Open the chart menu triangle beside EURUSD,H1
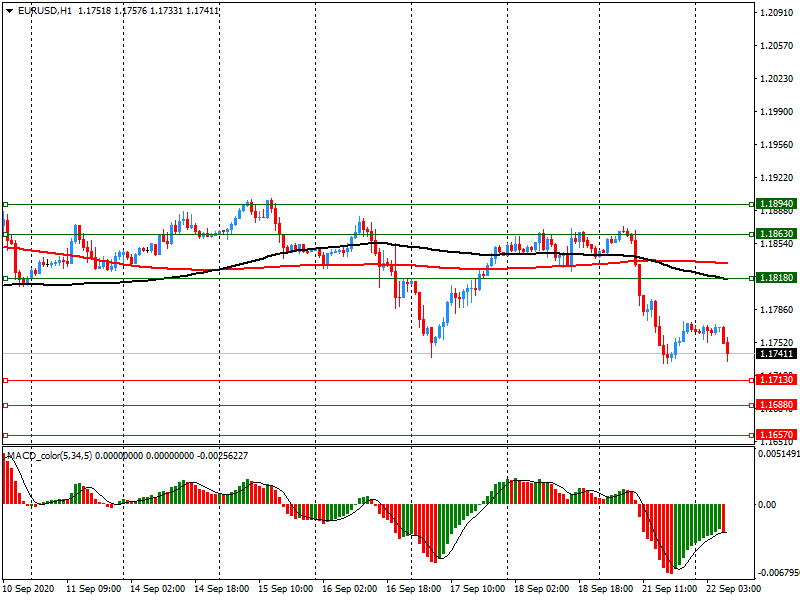800x600 pixels. (x=9, y=11)
